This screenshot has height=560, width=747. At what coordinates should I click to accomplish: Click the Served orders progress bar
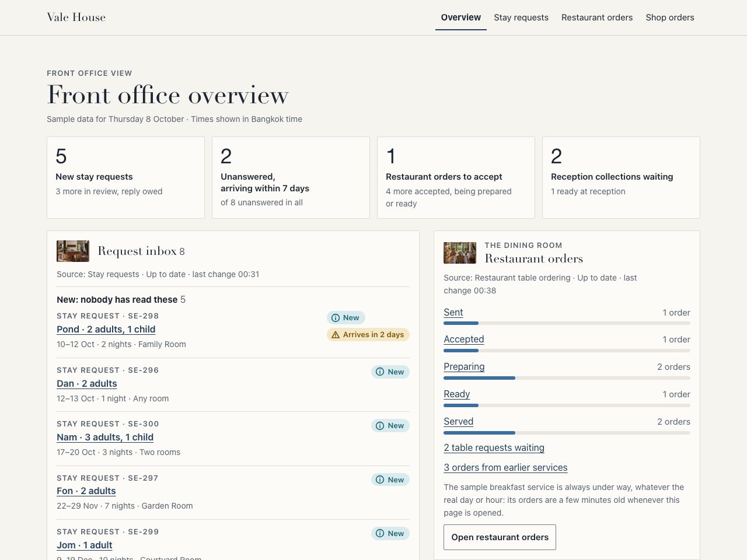567,433
